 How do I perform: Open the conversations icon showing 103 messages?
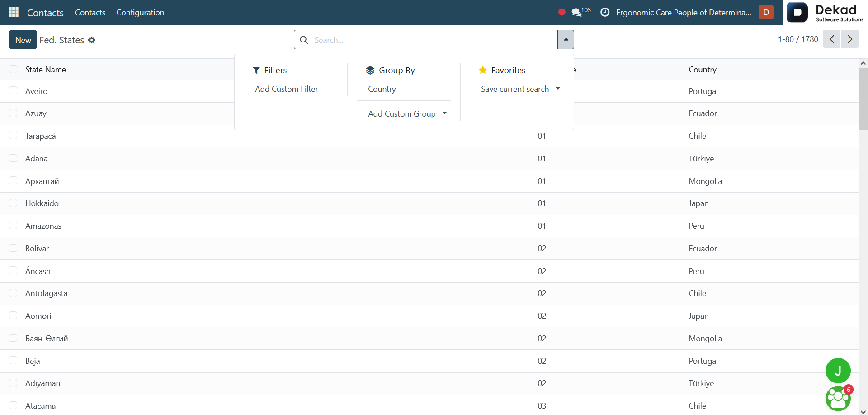581,12
